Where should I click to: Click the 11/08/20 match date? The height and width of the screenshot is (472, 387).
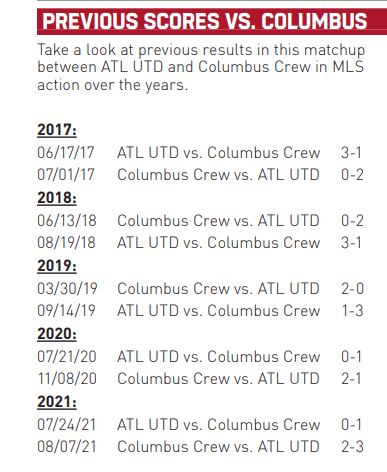point(67,379)
